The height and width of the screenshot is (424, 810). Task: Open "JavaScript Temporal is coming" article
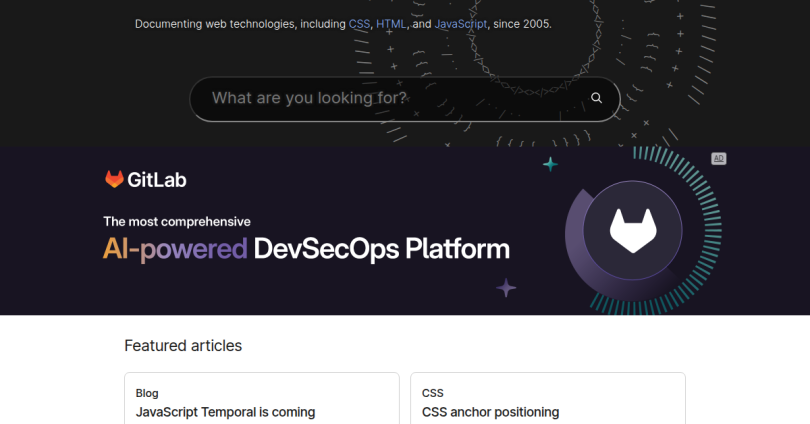(x=225, y=412)
